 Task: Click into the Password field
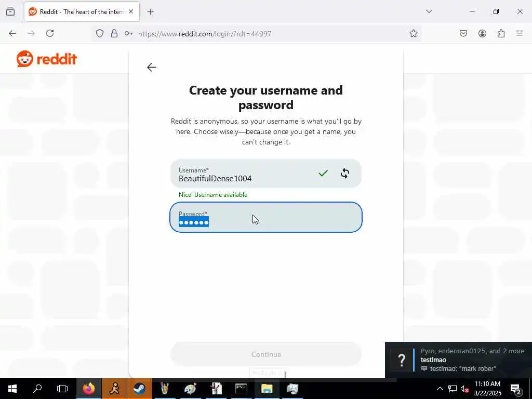click(265, 217)
